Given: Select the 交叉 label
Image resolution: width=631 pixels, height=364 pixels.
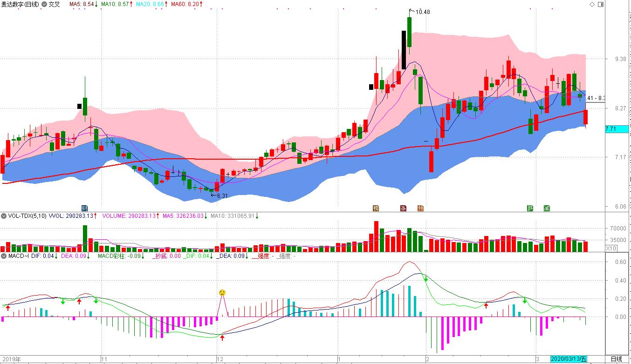Looking at the screenshot, I should pos(55,4).
